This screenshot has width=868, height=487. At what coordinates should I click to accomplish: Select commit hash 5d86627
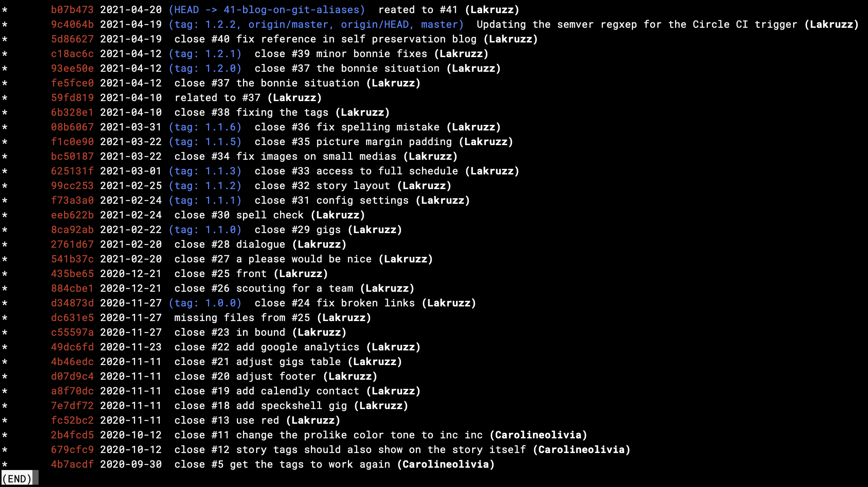pos(72,39)
